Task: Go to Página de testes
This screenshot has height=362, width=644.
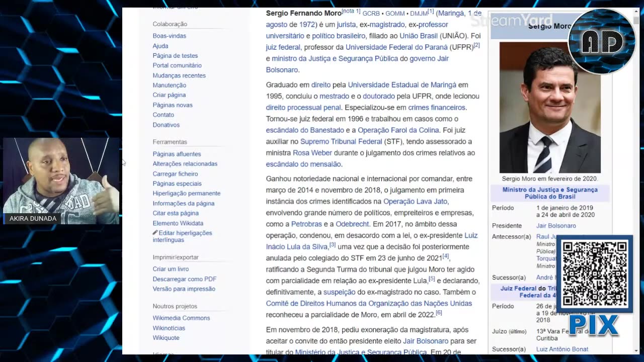Action: (x=175, y=56)
